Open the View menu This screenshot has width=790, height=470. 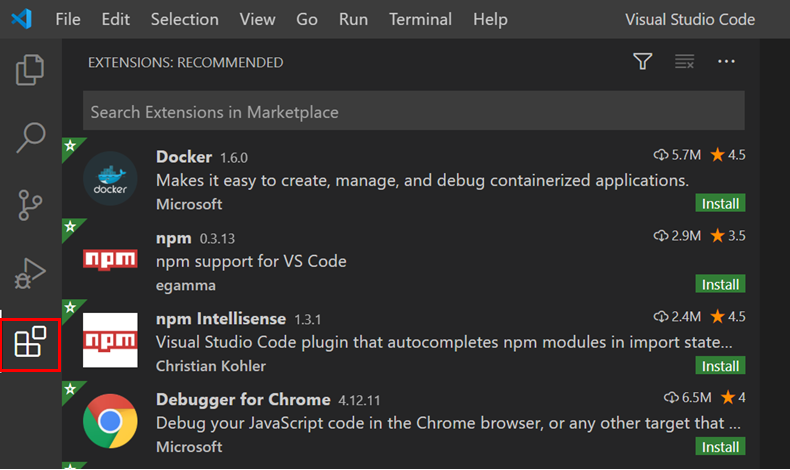[x=257, y=19]
